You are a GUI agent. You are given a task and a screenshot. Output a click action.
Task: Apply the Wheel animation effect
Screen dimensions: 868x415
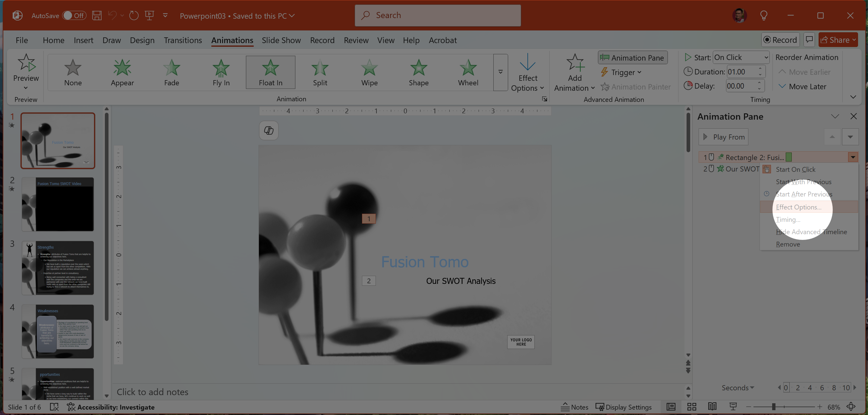click(x=468, y=72)
